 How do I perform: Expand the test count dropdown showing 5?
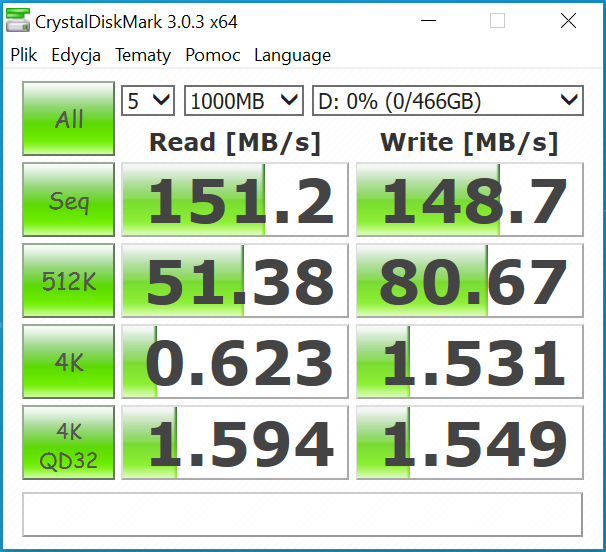[x=148, y=101]
